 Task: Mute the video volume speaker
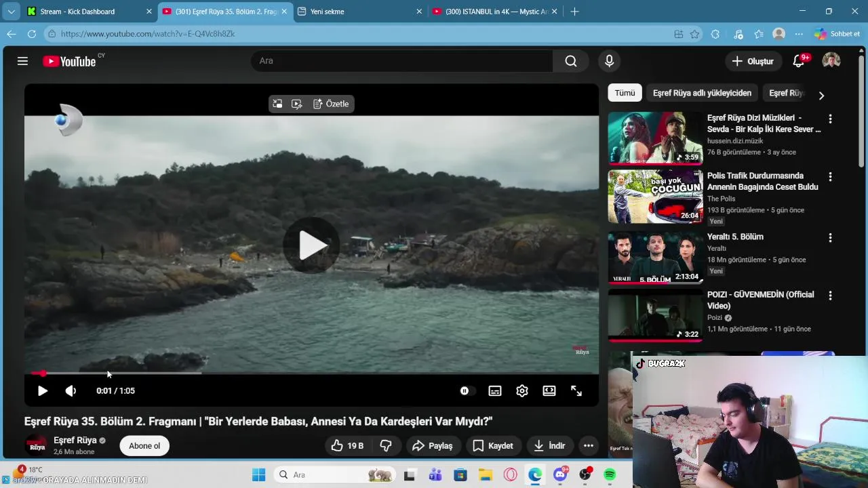[x=71, y=391]
